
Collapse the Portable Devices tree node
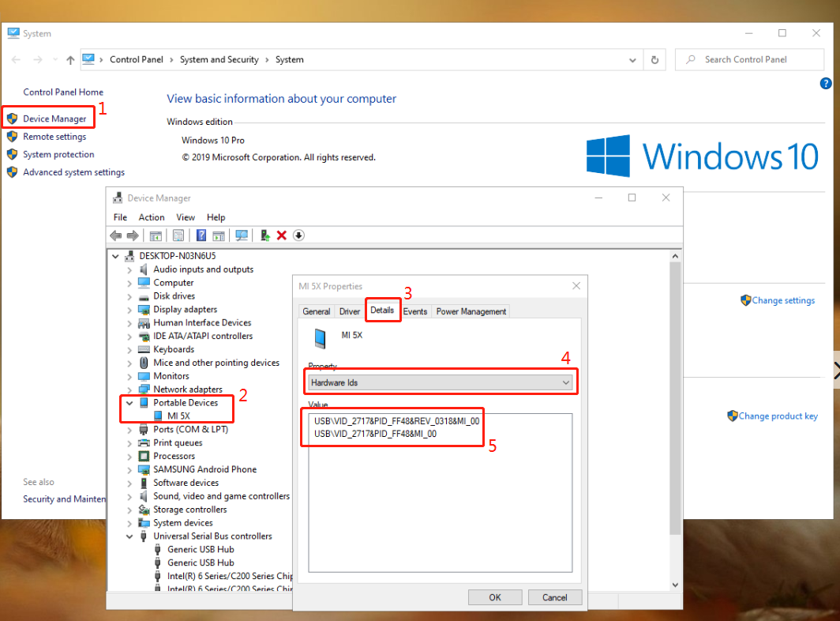click(129, 403)
